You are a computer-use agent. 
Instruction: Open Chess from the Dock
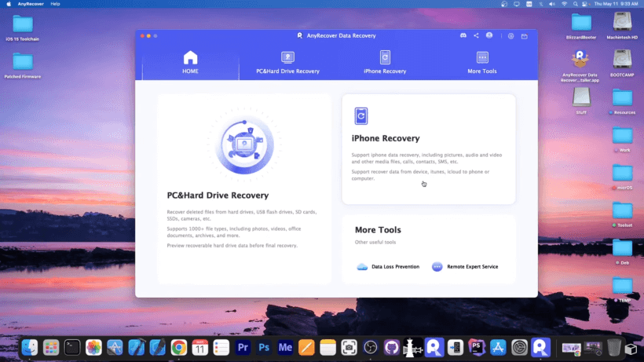(x=413, y=348)
